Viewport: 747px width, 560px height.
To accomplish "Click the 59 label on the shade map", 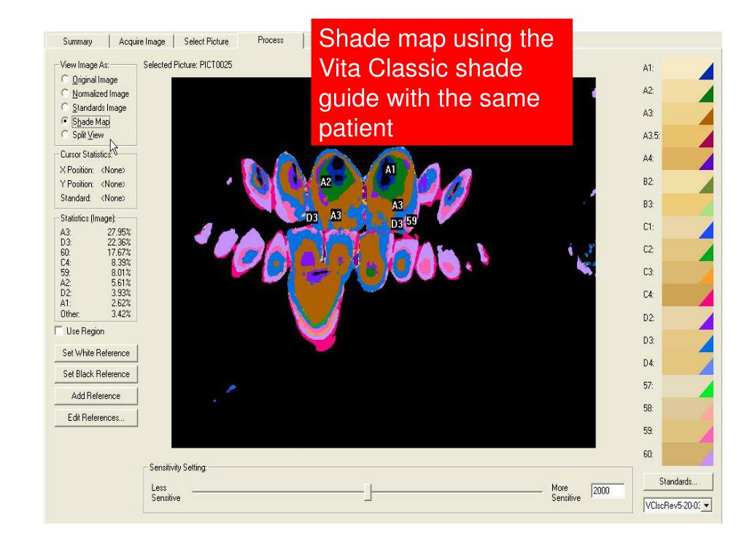I will tap(411, 220).
